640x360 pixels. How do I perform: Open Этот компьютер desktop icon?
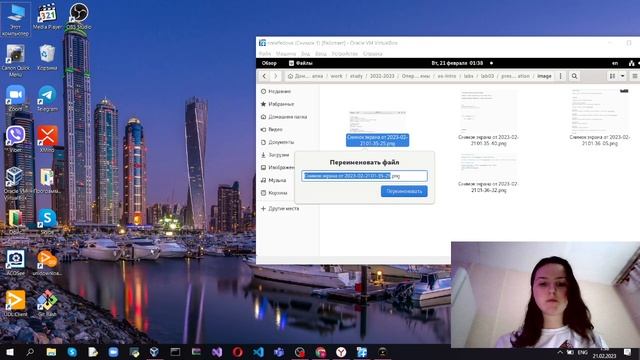(x=16, y=19)
